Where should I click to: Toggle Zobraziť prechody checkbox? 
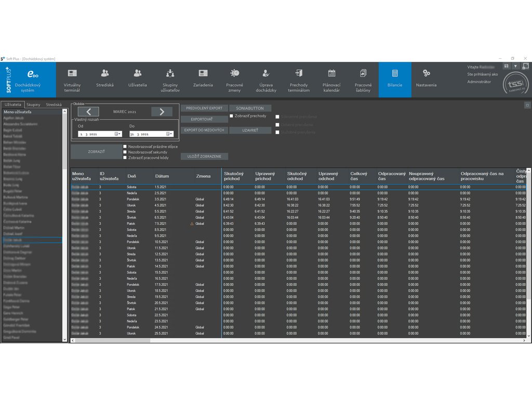click(x=231, y=116)
